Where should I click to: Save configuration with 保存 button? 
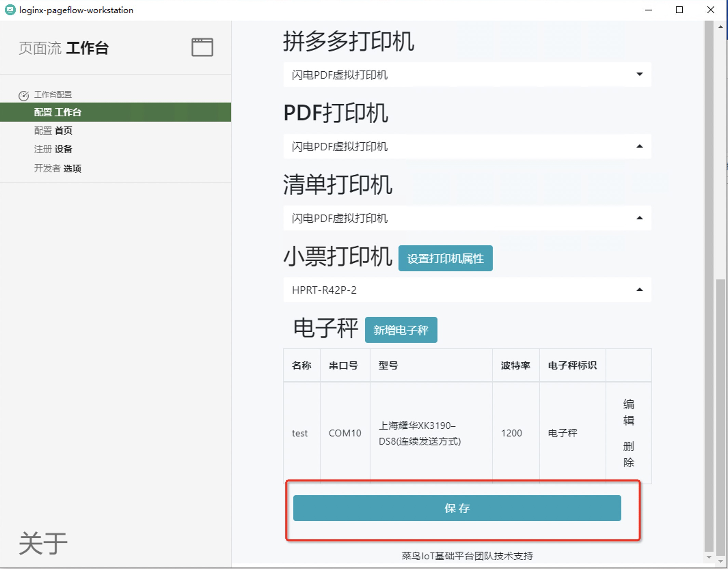[x=457, y=508]
